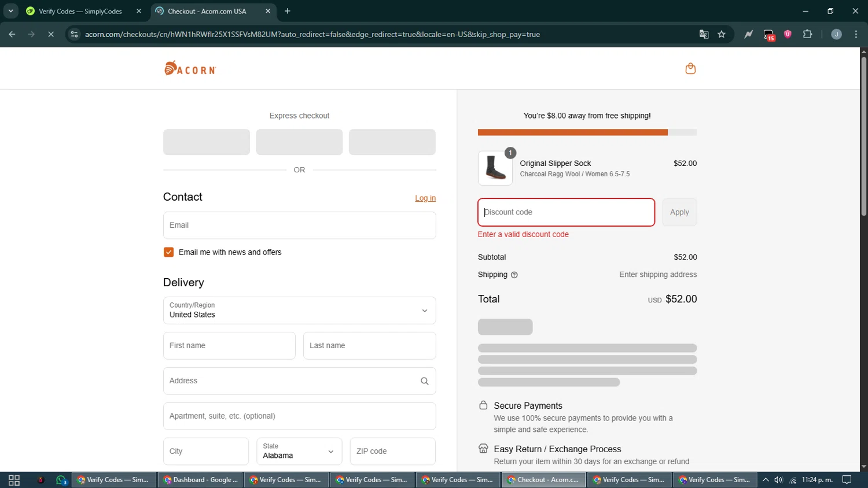Screen dimensions: 868x488
Task: Open the Windows notification center icon
Action: tap(847, 480)
